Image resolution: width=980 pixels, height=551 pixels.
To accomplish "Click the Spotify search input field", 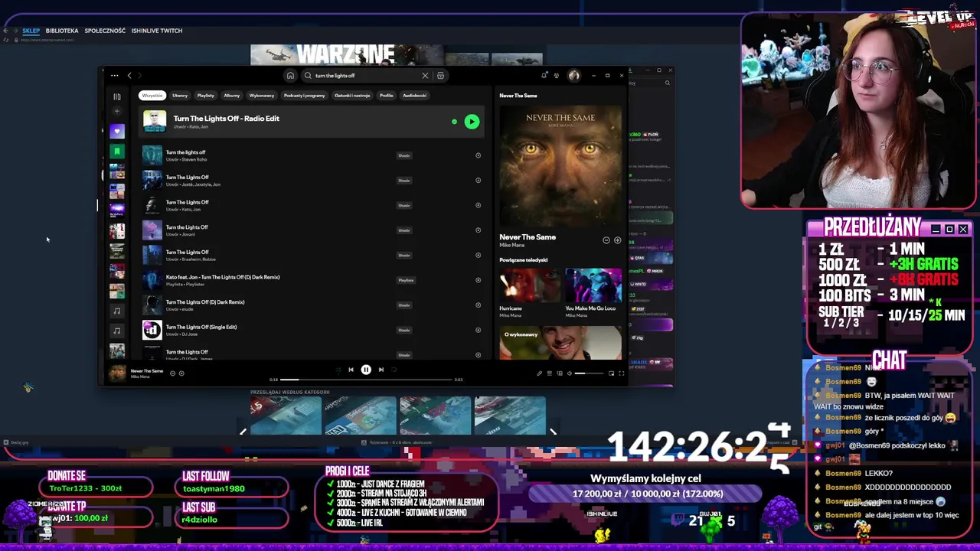I will click(x=367, y=75).
